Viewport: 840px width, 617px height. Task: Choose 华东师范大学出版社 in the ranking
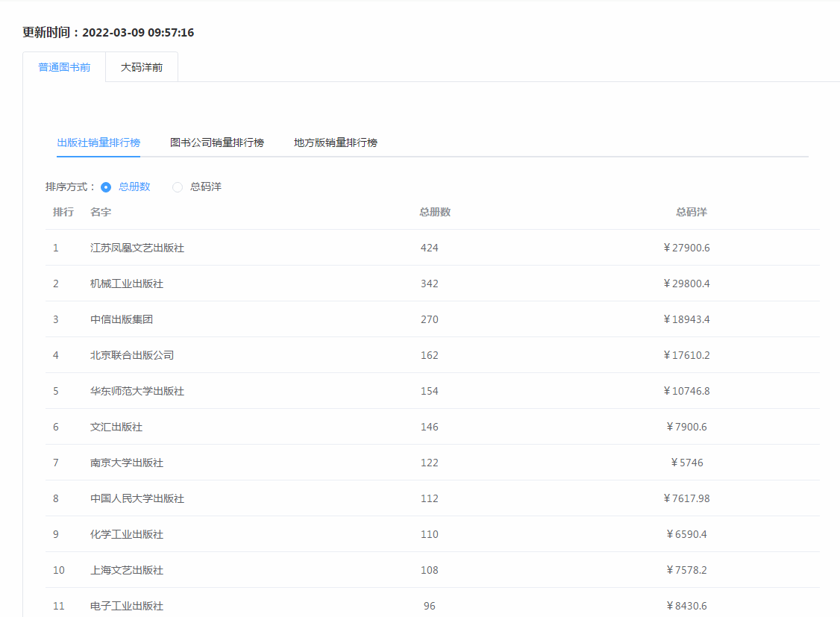pos(137,391)
